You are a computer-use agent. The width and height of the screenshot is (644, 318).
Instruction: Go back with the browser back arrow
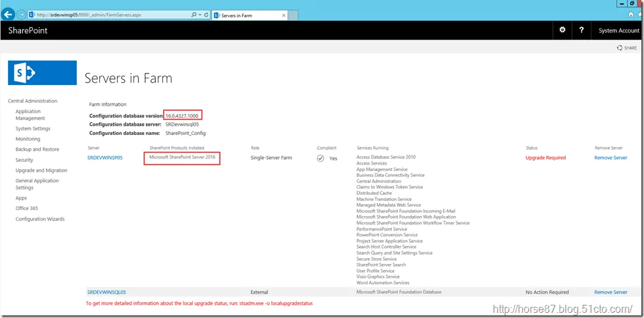coord(9,14)
